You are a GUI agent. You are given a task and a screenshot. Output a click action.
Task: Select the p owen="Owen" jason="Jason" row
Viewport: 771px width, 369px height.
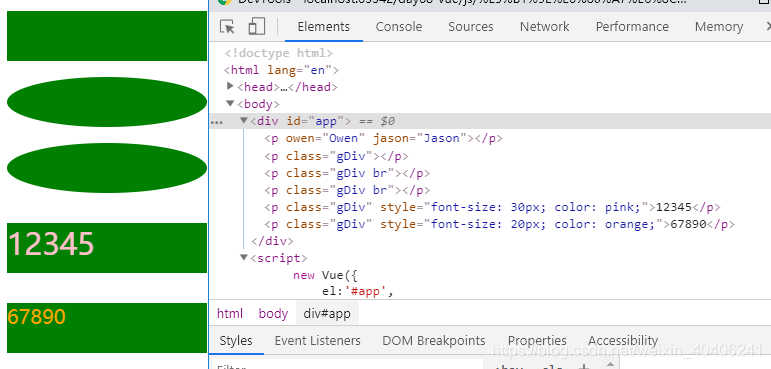tap(383, 138)
